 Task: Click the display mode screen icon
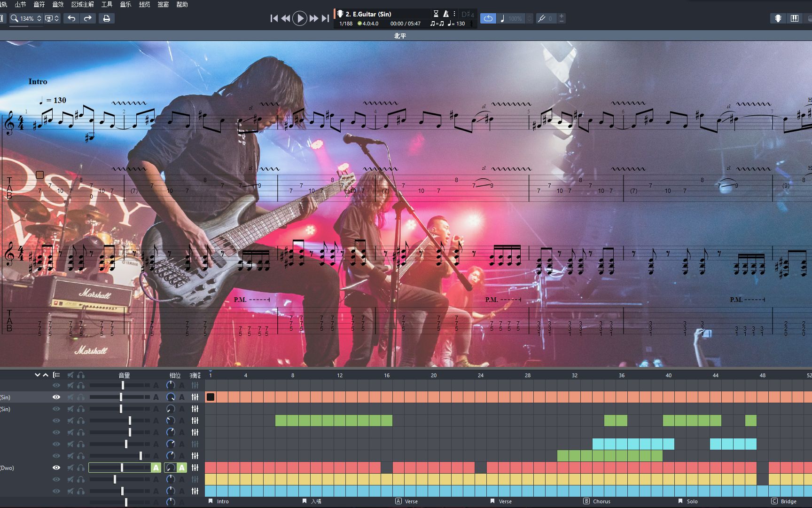[48, 18]
